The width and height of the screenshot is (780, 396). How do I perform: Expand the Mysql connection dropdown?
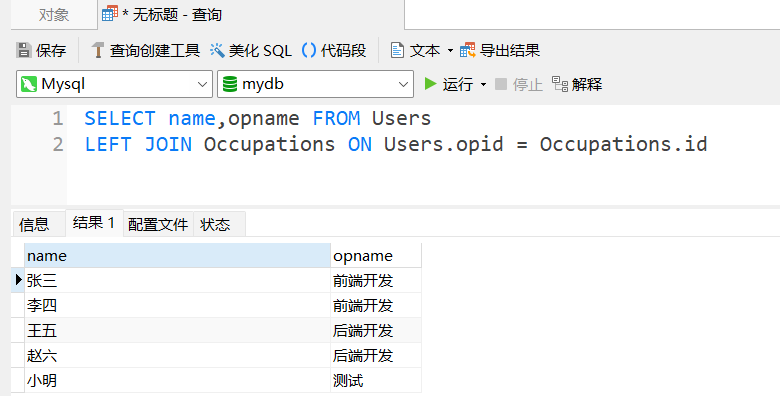tap(202, 84)
